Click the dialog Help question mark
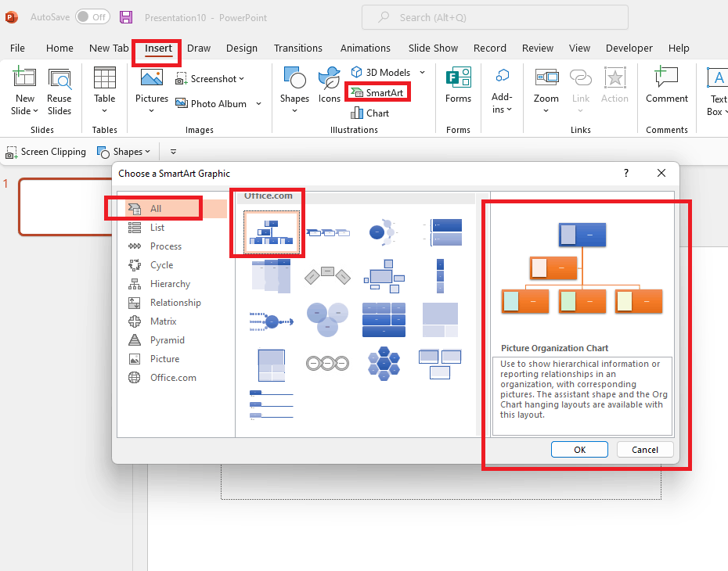728x571 pixels. (626, 173)
